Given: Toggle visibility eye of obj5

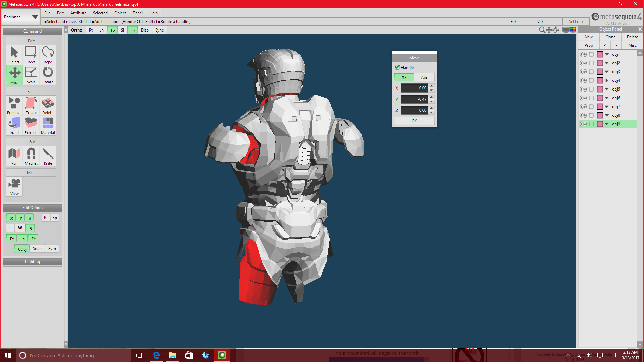Looking at the screenshot, I should point(583,89).
